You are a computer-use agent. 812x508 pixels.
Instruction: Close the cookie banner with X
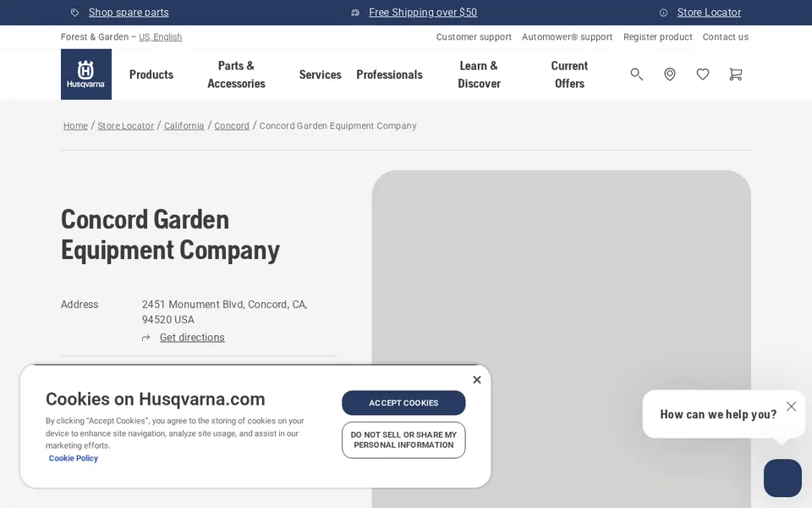point(477,379)
